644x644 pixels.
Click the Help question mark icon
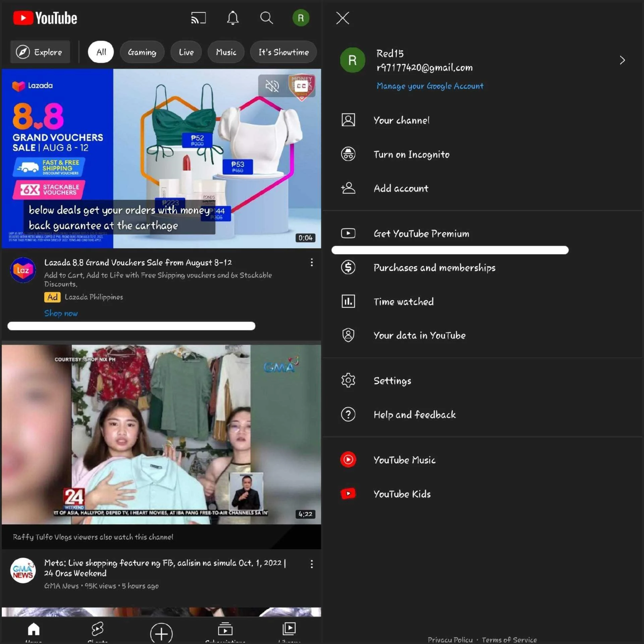click(348, 414)
